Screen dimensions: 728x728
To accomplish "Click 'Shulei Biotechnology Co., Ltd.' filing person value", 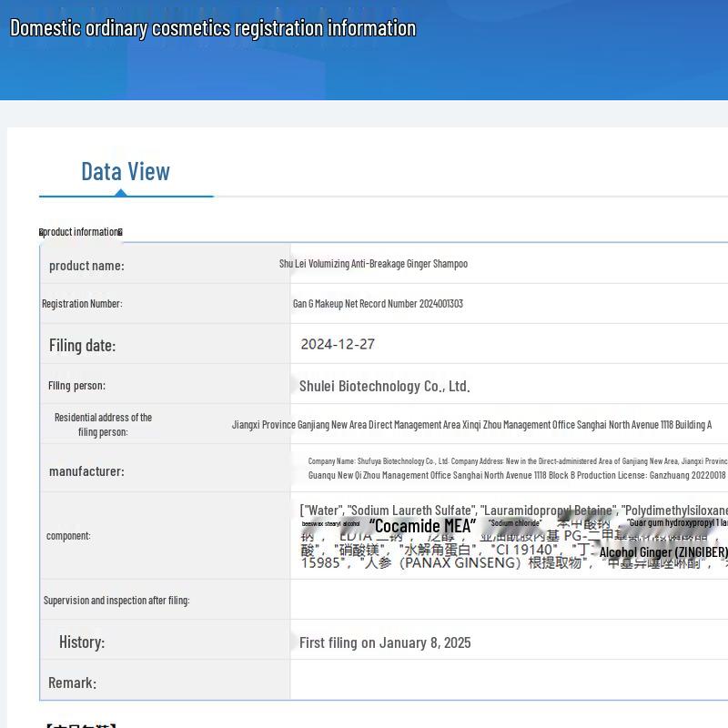I will click(384, 386).
